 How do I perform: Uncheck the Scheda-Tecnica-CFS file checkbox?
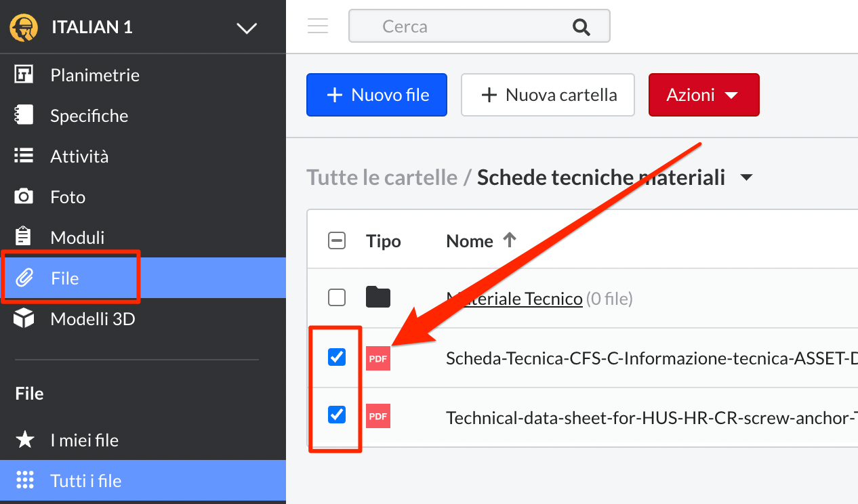(337, 357)
